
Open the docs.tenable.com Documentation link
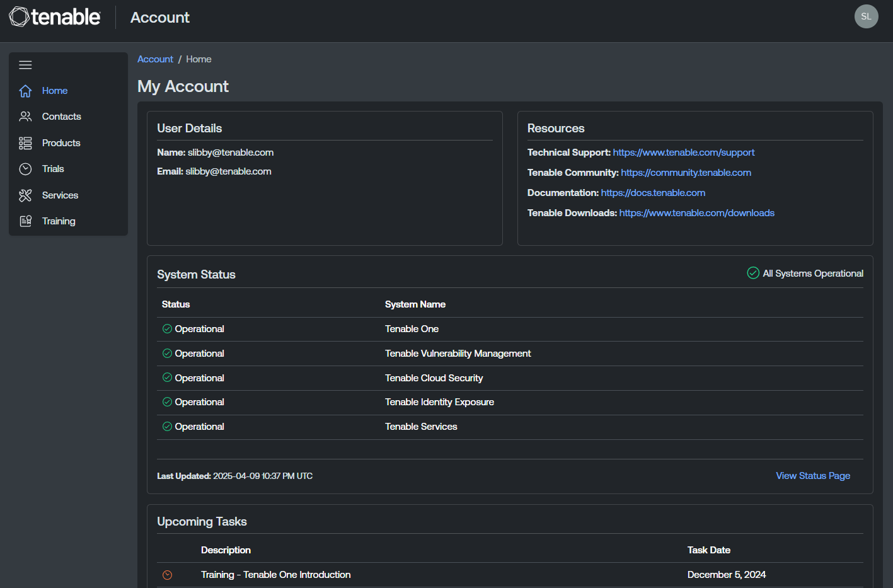pyautogui.click(x=653, y=193)
